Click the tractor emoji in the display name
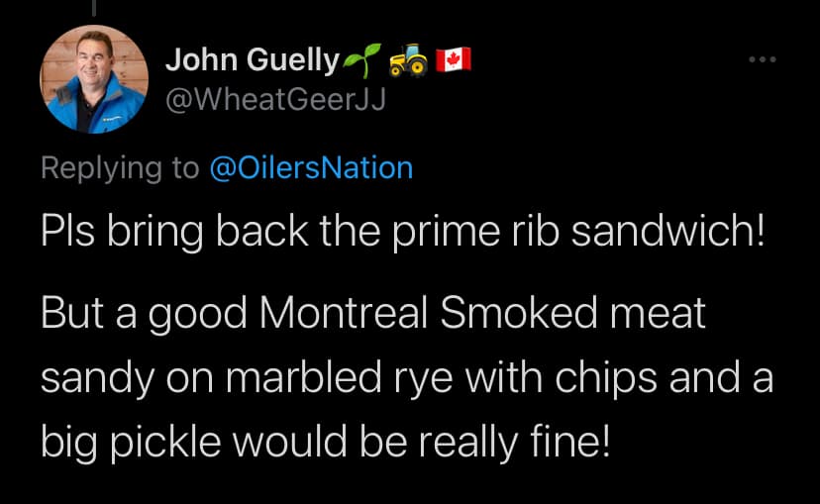 tap(407, 61)
